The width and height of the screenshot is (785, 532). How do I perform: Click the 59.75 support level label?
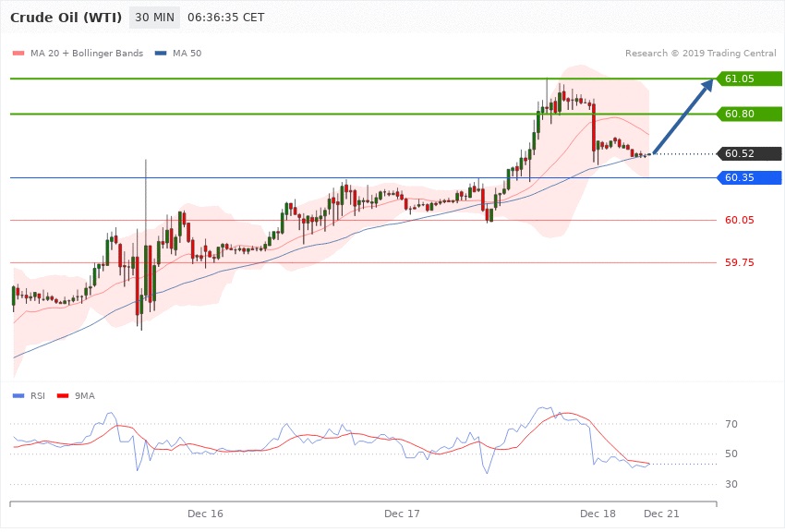739,262
